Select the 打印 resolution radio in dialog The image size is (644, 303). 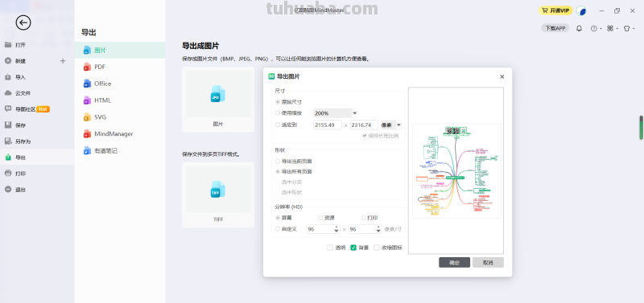coord(364,218)
